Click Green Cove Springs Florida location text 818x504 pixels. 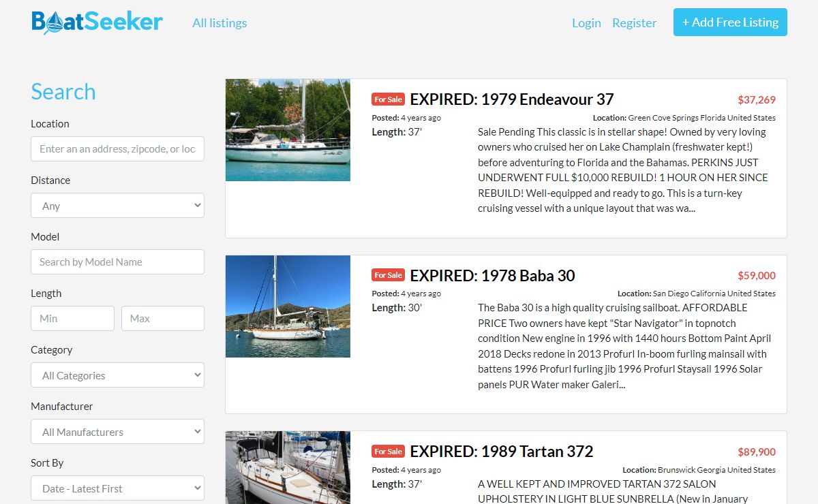[701, 118]
